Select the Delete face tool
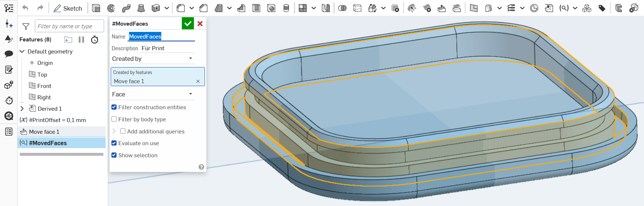The width and height of the screenshot is (644, 206). (427, 8)
